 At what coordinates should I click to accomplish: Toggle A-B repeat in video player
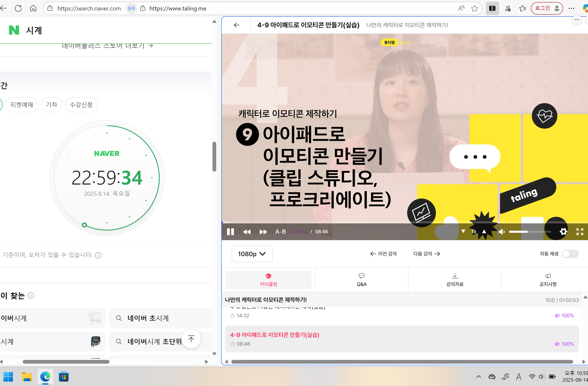pyautogui.click(x=280, y=232)
